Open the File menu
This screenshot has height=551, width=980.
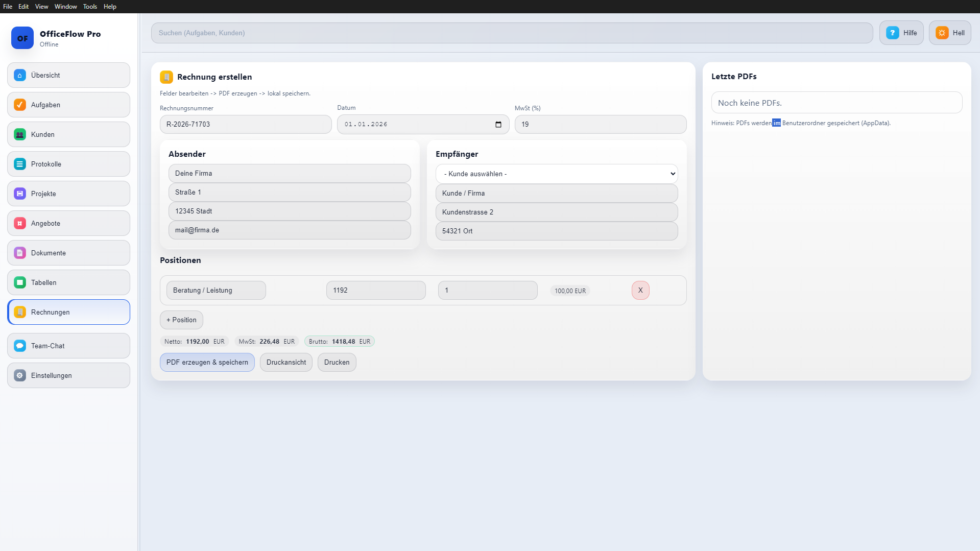8,7
